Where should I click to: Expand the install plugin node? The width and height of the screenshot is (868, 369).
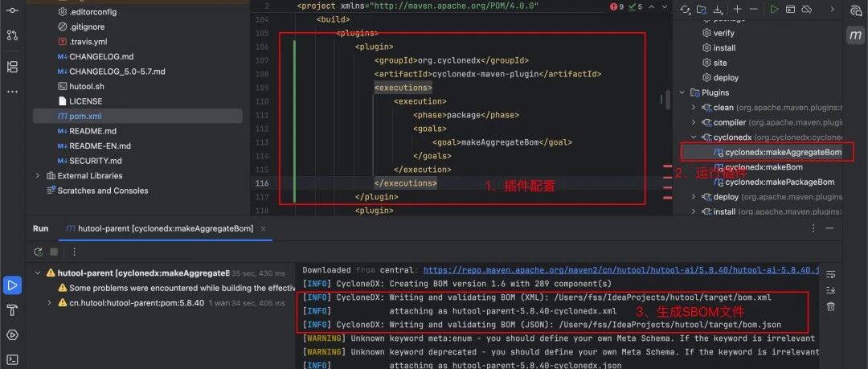694,211
